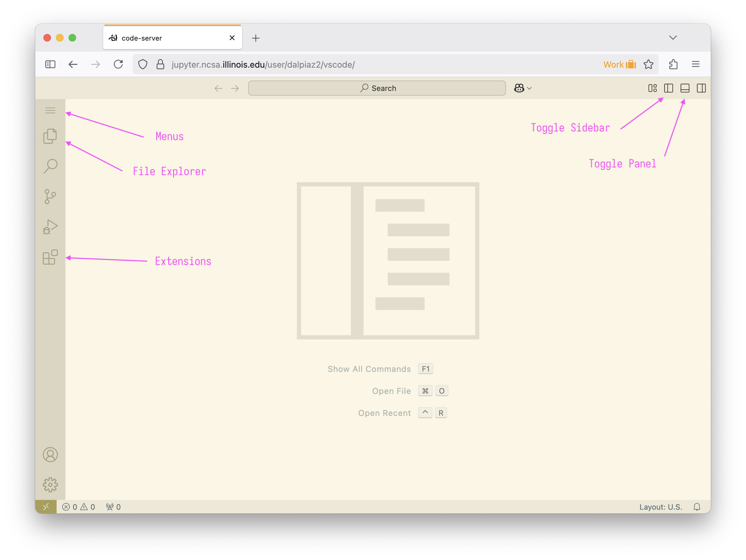
Task: Toggle the primary sidebar visibility
Action: pos(668,88)
